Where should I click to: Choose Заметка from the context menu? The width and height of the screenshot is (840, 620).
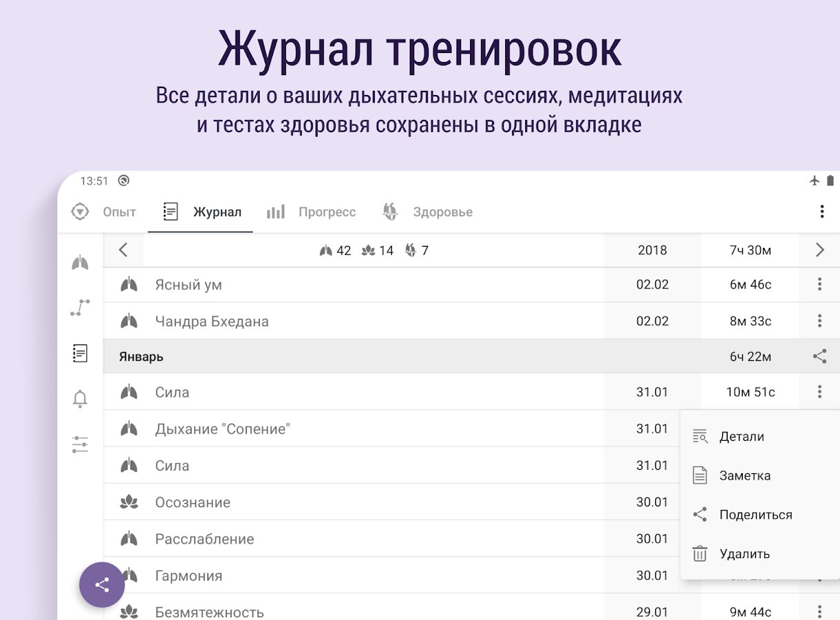pos(759,475)
